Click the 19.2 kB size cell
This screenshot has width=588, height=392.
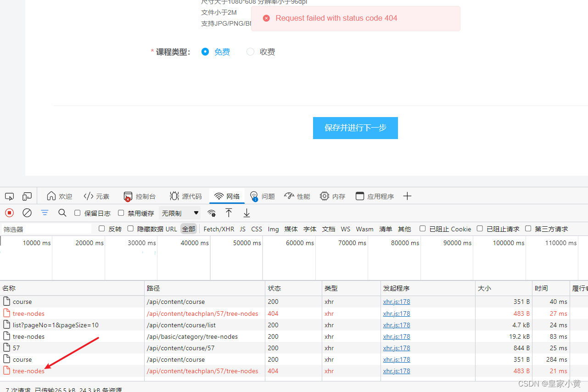519,336
